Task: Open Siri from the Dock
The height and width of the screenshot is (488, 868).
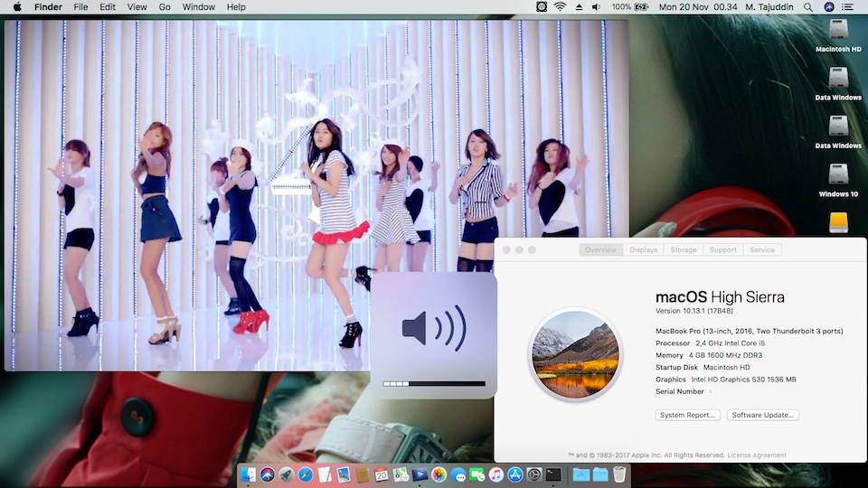Action: pyautogui.click(x=268, y=474)
